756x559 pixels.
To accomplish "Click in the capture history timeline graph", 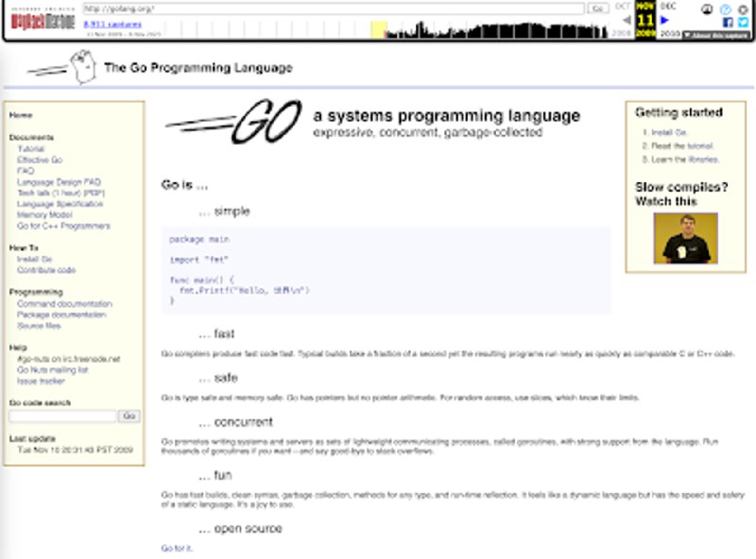I will 491,30.
